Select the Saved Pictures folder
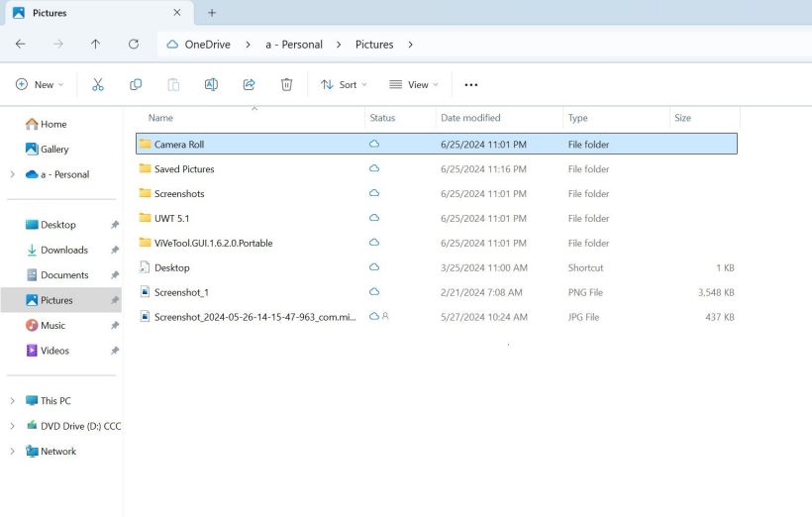812x517 pixels. click(x=184, y=169)
